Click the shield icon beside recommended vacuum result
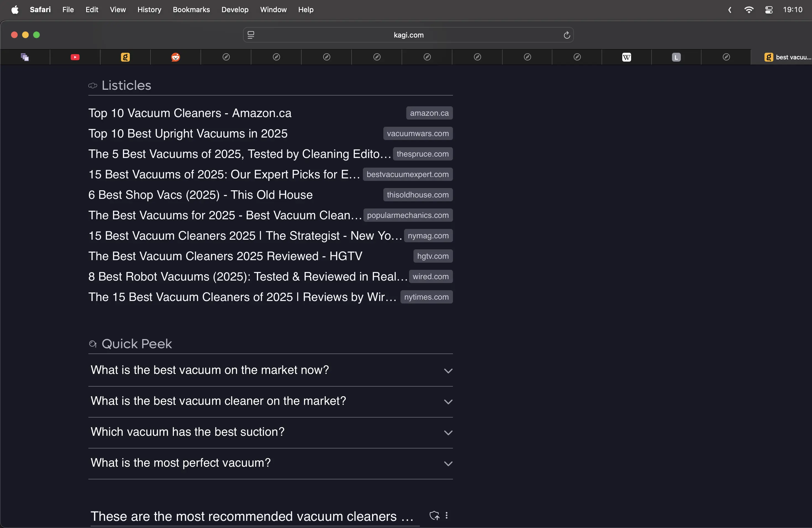 (x=434, y=515)
